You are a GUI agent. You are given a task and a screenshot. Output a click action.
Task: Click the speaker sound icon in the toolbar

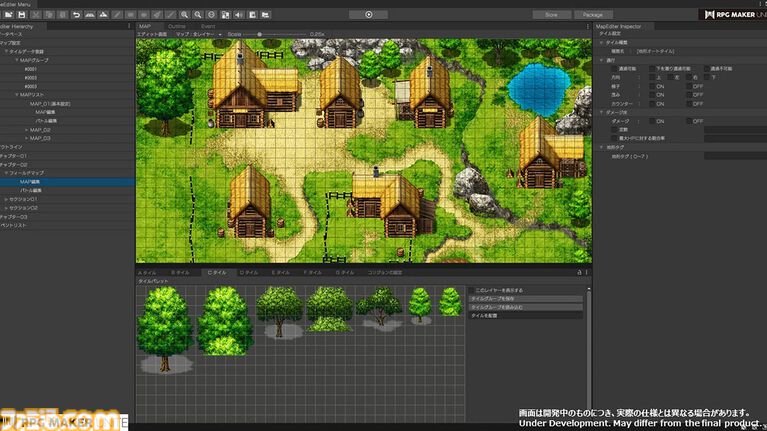(x=239, y=15)
